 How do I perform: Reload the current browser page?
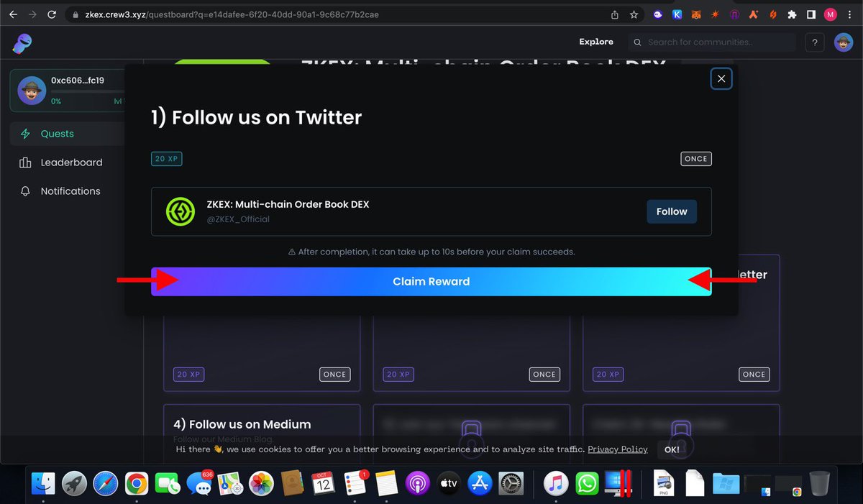click(52, 14)
